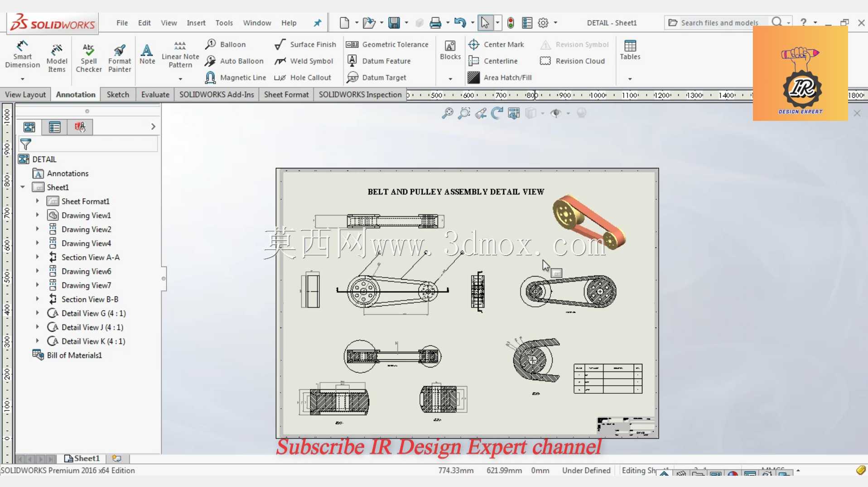Add a Hole Callout
The width and height of the screenshot is (868, 487).
coord(303,77)
